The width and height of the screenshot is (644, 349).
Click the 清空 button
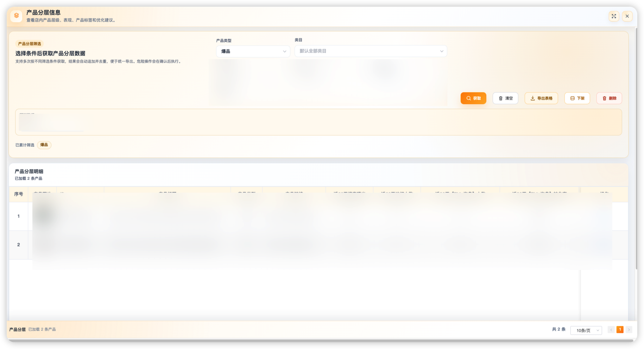[505, 98]
